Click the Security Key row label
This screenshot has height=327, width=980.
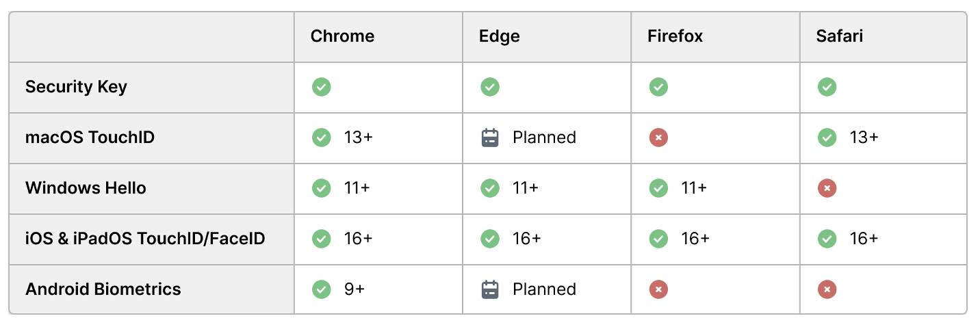coord(76,87)
